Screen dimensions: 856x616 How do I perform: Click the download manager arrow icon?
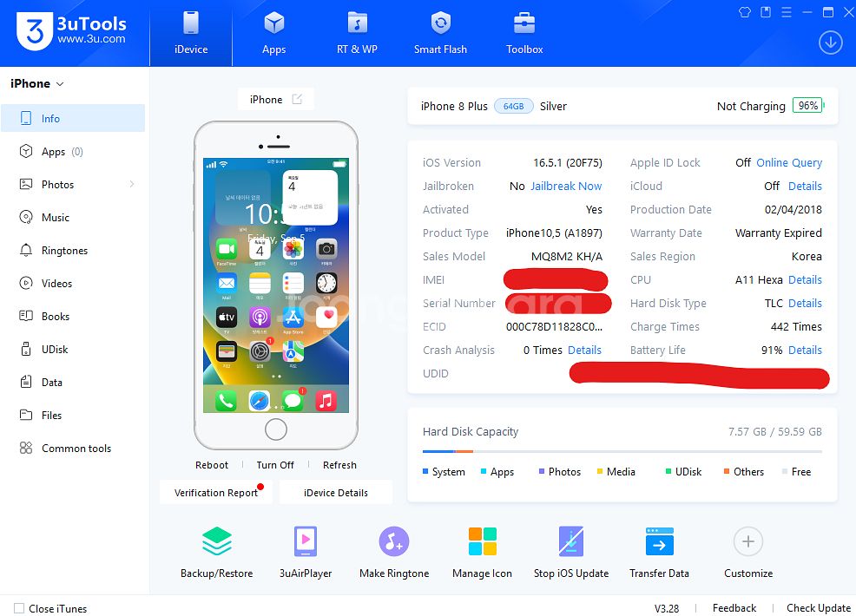830,42
